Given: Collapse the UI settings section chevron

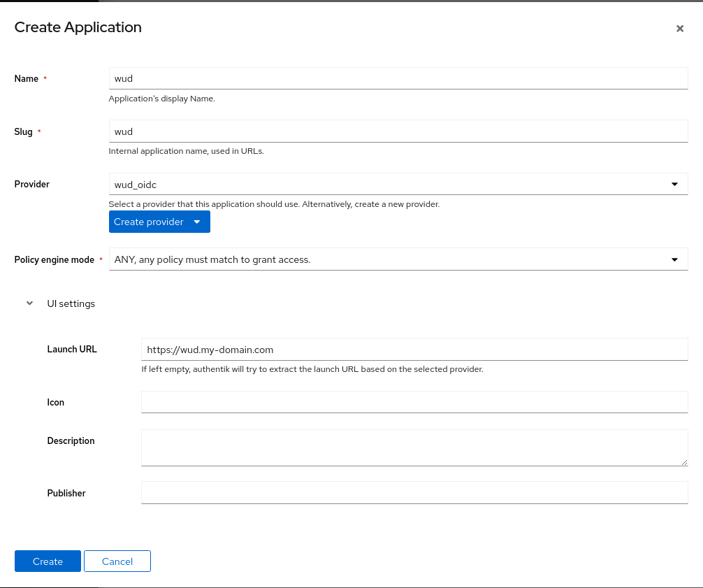Looking at the screenshot, I should click(29, 303).
